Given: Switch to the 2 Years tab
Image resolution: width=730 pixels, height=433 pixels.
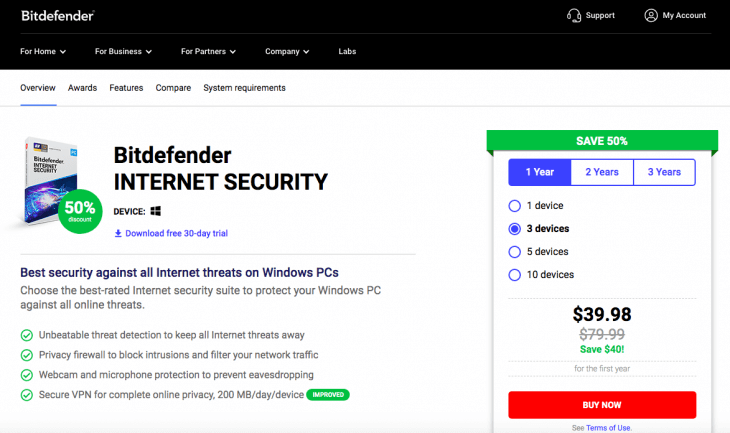Looking at the screenshot, I should (602, 172).
